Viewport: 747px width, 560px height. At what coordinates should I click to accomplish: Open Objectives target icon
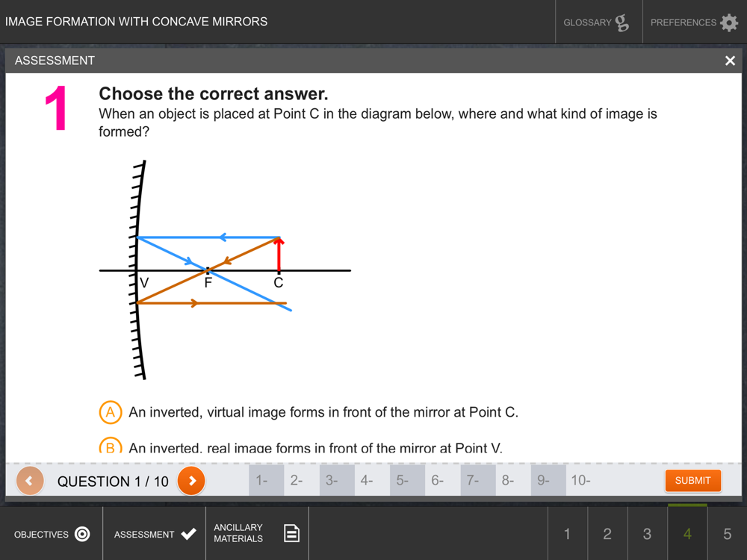(x=82, y=534)
